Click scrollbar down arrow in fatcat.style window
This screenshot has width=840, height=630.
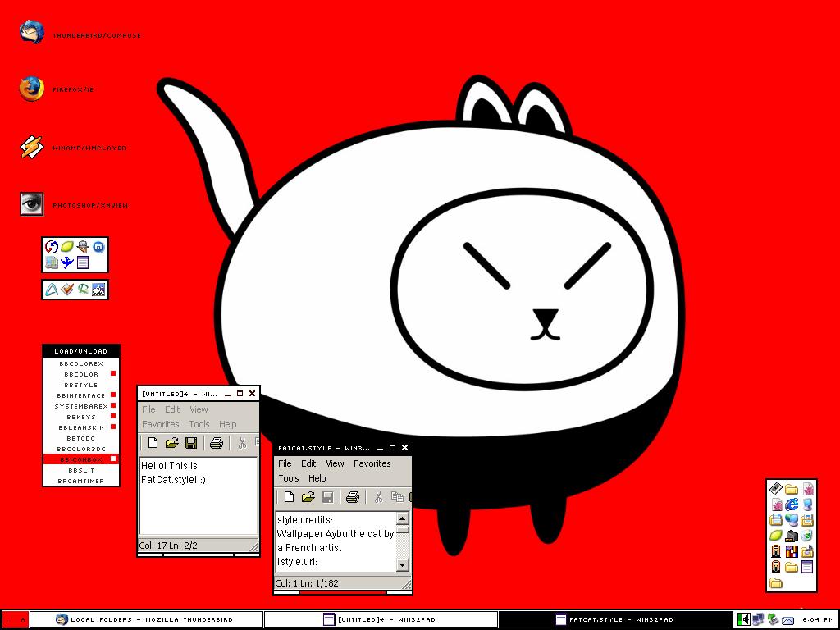[402, 564]
